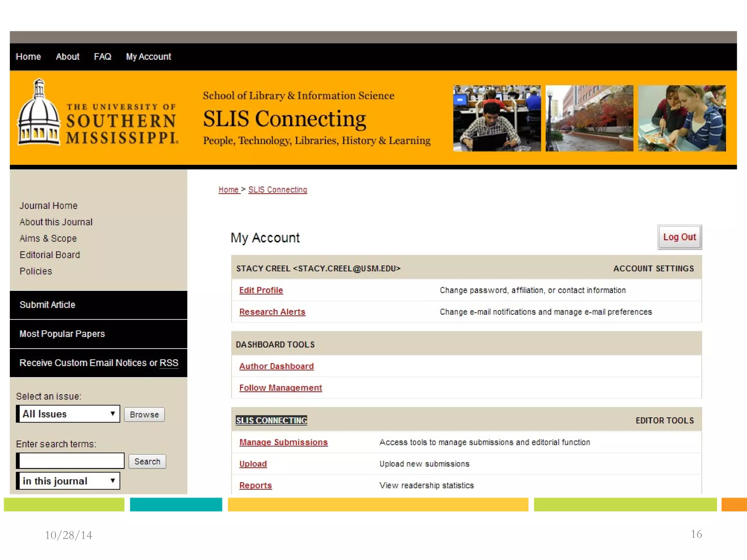Image resolution: width=747 pixels, height=560 pixels.
Task: Go to Author Dashboard
Action: pos(276,366)
